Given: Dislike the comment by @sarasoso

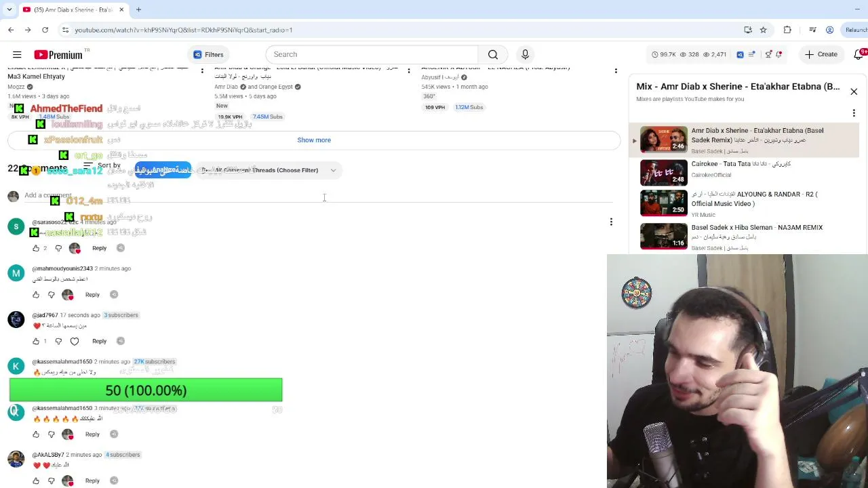Looking at the screenshot, I should click(x=58, y=248).
